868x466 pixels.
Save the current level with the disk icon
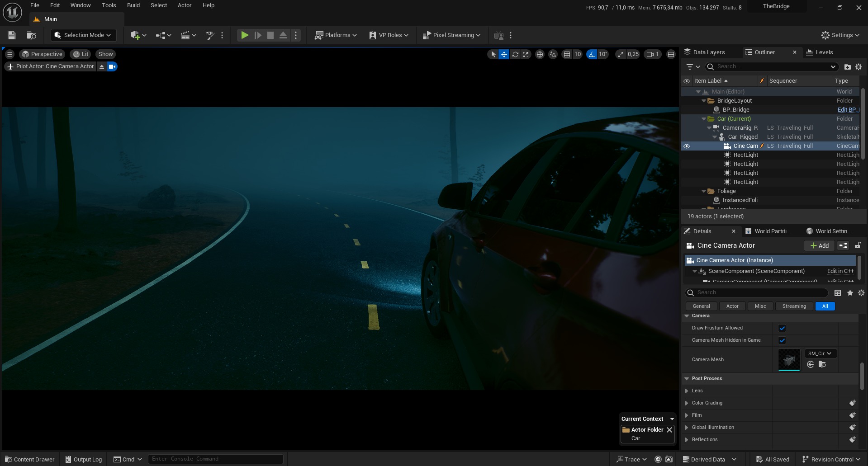[12, 35]
